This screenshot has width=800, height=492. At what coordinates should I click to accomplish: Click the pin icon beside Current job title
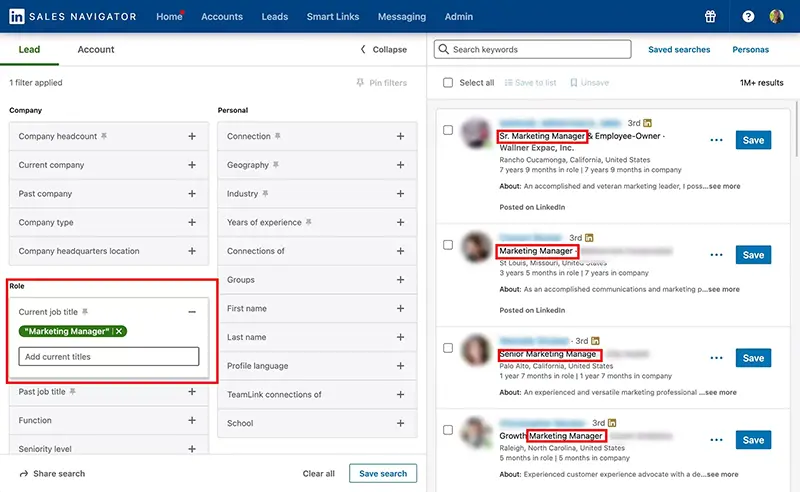[85, 311]
